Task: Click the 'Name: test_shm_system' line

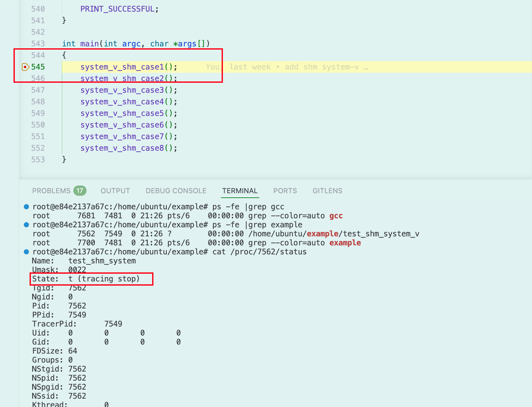Action: click(x=84, y=261)
